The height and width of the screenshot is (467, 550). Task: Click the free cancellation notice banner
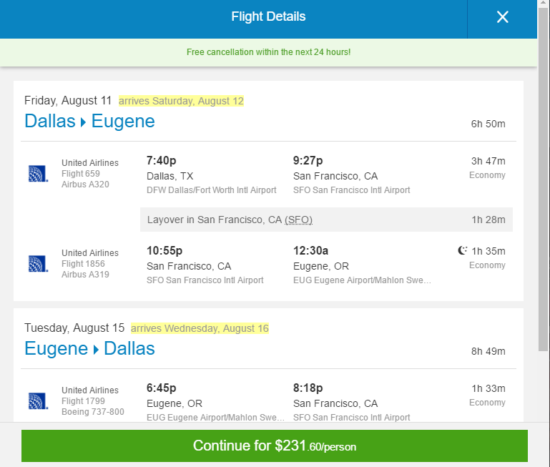point(268,52)
